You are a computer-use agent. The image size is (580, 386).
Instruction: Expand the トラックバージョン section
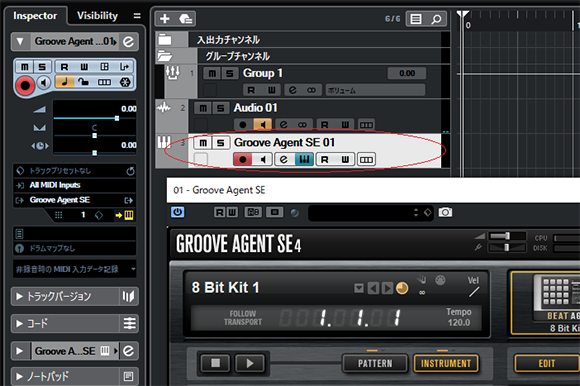(x=19, y=296)
